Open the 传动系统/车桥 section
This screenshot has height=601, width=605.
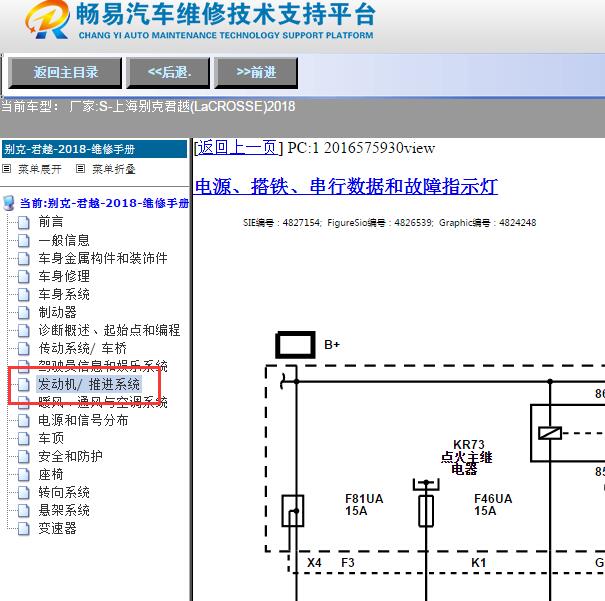coord(82,348)
